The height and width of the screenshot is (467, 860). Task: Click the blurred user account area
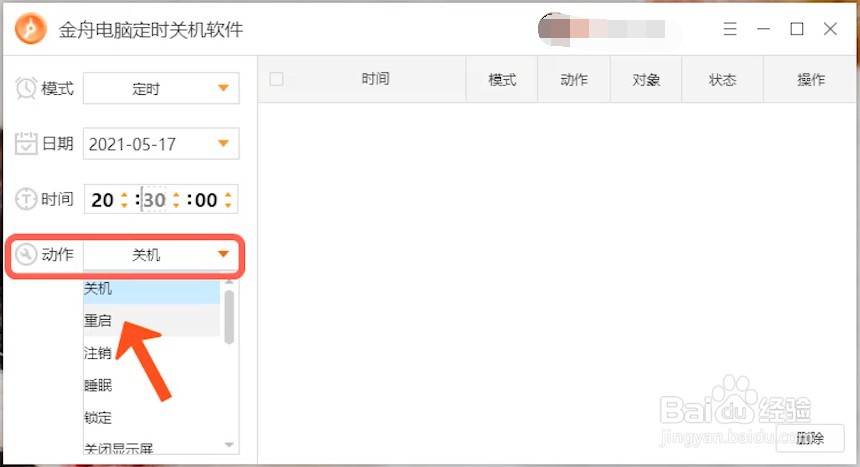click(602, 29)
